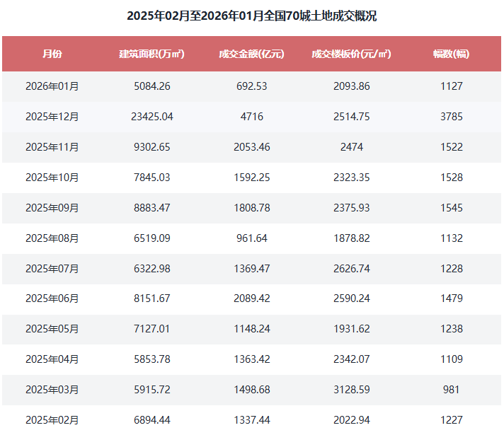The image size is (504, 435).
Task: Click the 成交楼板价(元/㎡) column header
Action: 351,54
